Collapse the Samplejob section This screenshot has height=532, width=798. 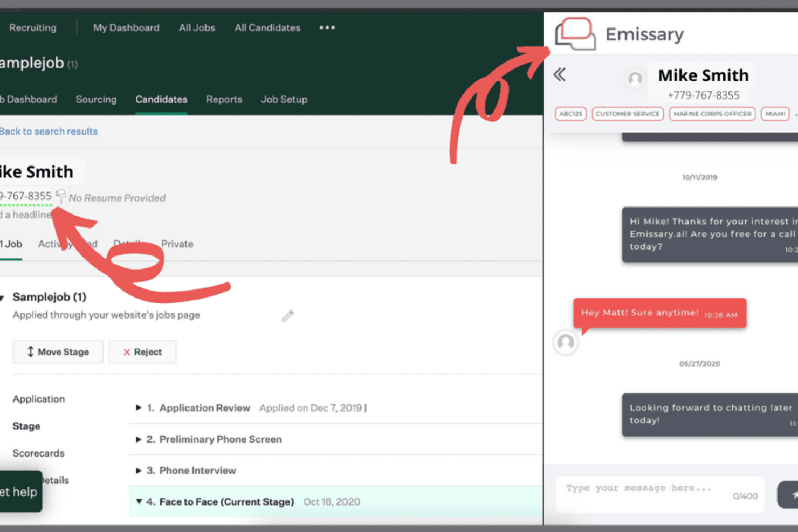tap(2, 296)
